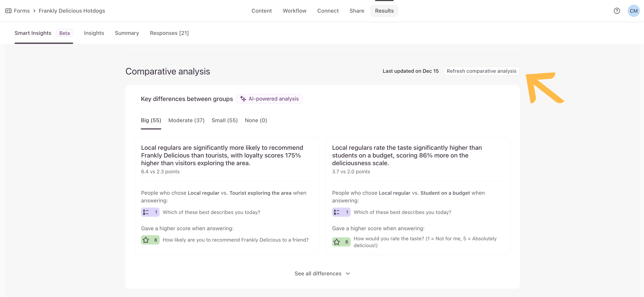This screenshot has height=297, width=644.
Task: Click the Beta label next to Smart Insights
Action: 64,33
